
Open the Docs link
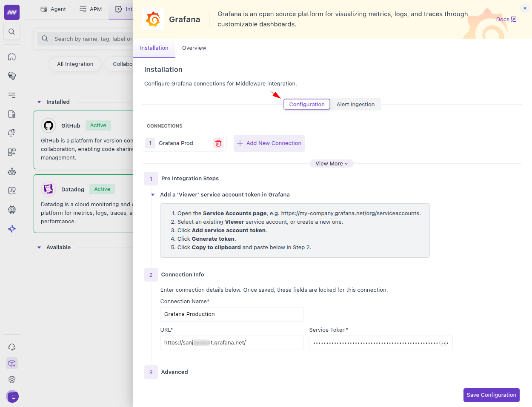click(x=506, y=20)
